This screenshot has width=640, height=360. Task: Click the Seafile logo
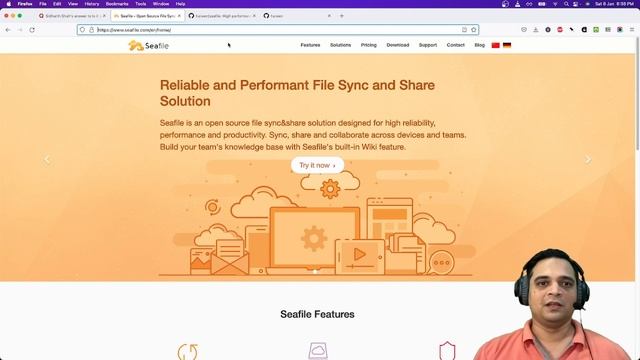click(149, 45)
